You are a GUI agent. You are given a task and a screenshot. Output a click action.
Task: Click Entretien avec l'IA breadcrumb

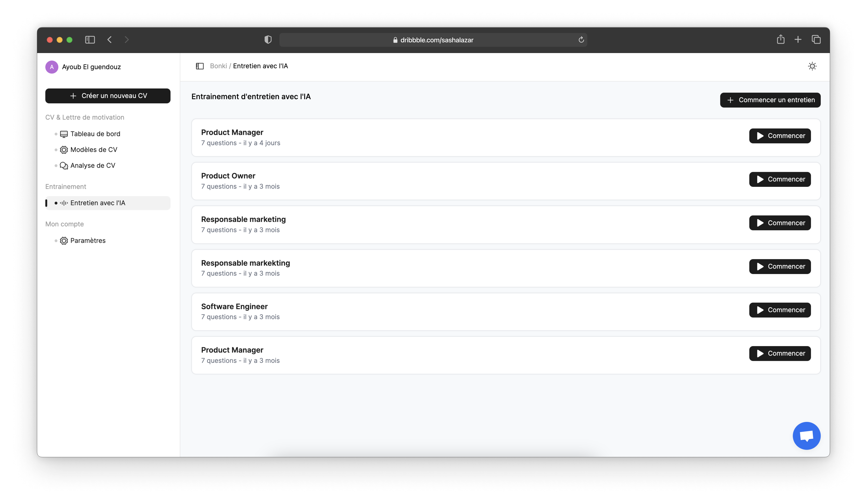pyautogui.click(x=260, y=66)
